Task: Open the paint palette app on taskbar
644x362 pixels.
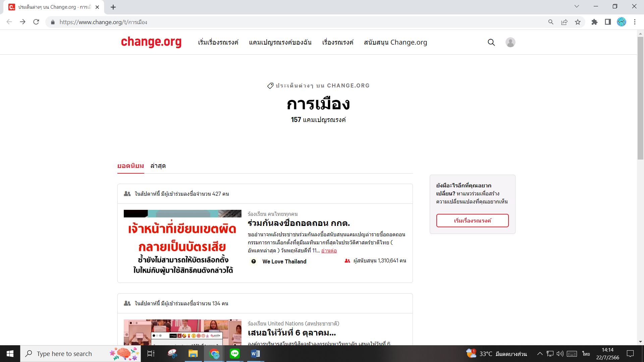Action: coord(172,354)
